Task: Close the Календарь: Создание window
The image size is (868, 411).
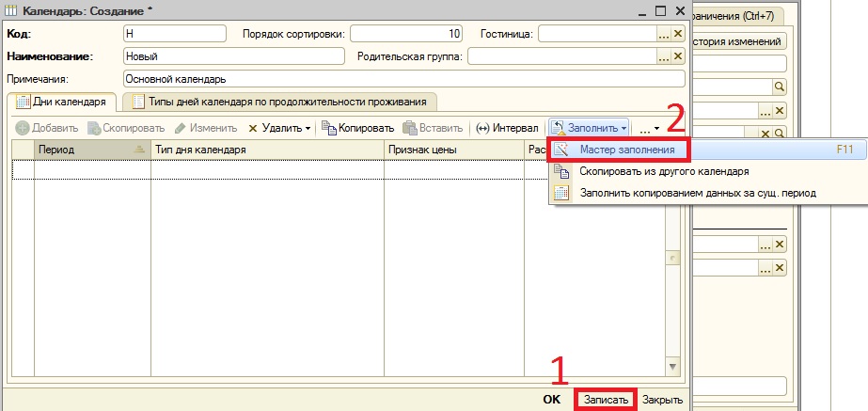Action: [x=680, y=10]
